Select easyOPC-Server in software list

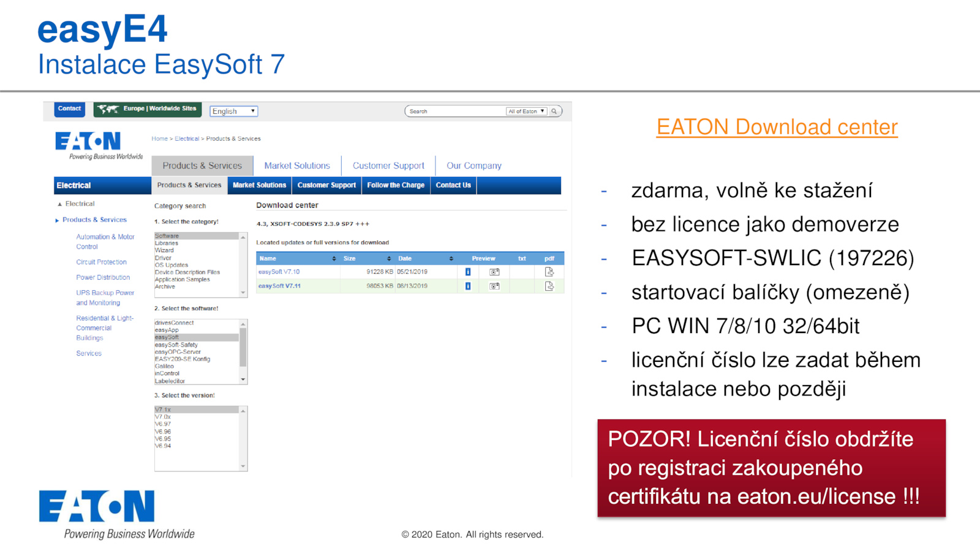pyautogui.click(x=178, y=352)
